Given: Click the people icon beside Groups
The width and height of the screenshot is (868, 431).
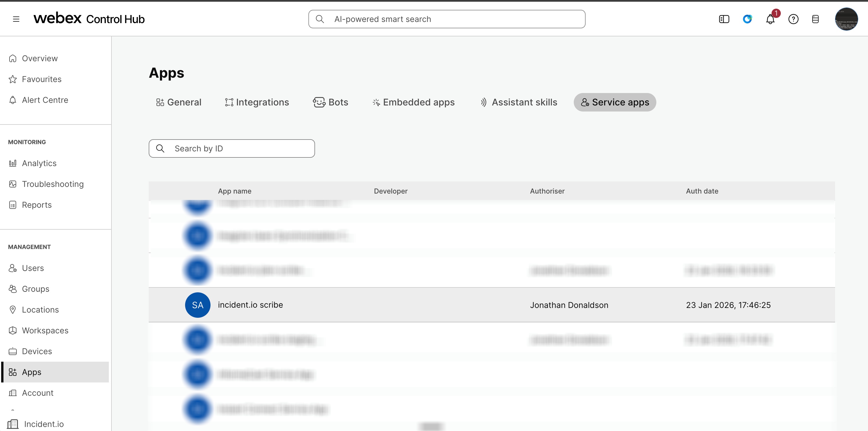Looking at the screenshot, I should coord(12,289).
